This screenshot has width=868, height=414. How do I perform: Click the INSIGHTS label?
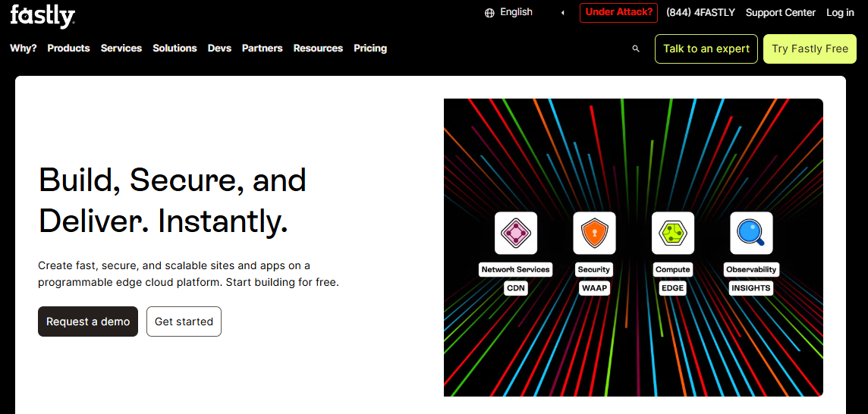tap(750, 288)
